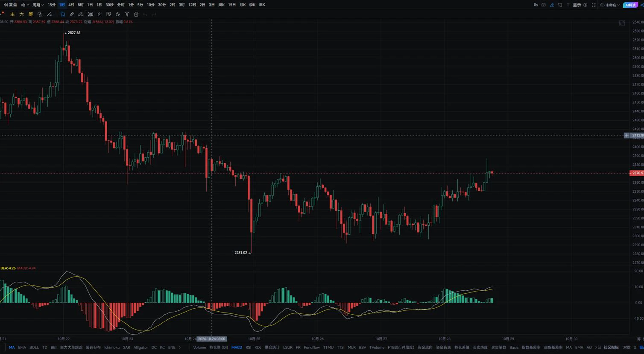Screen dimensions: 644x354
Task: Open the AI解读 analysis button
Action: [630, 5]
